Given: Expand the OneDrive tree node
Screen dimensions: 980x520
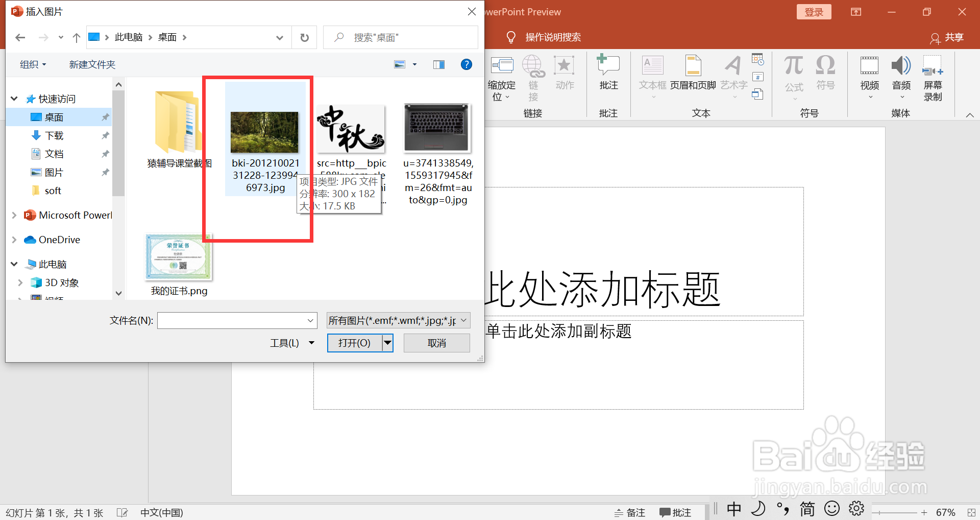Looking at the screenshot, I should [x=14, y=240].
